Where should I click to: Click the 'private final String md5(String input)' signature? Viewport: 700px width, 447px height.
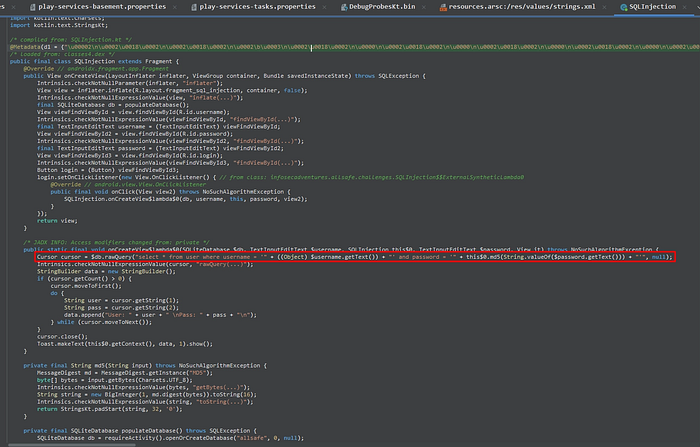tap(145, 366)
